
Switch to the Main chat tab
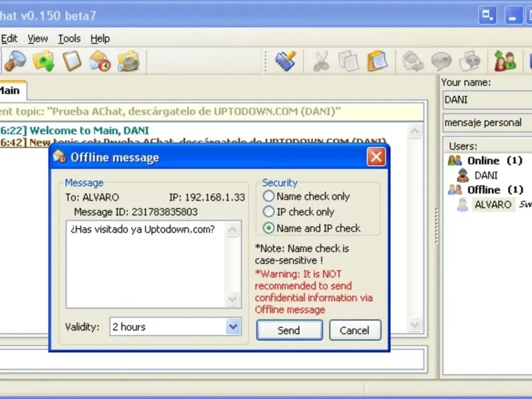12,90
